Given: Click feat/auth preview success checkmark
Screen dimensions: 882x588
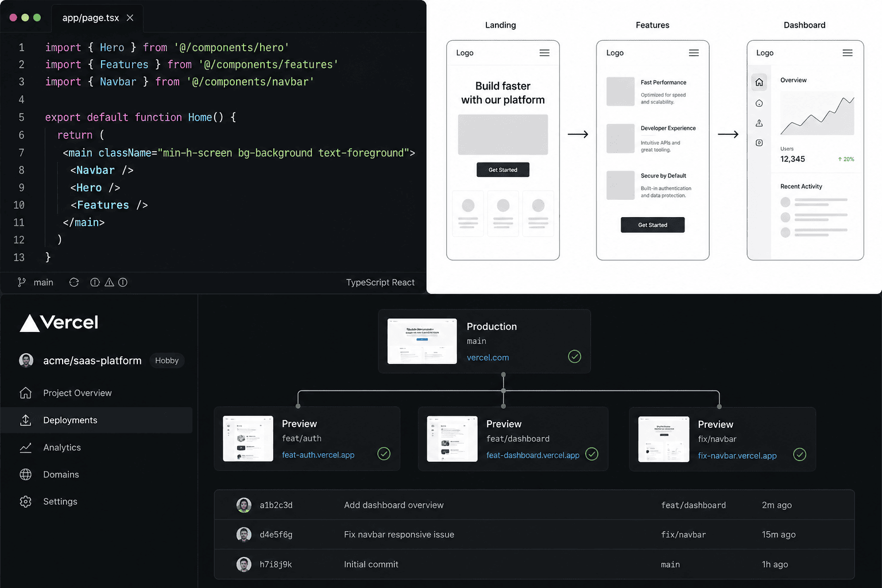Looking at the screenshot, I should tap(384, 454).
